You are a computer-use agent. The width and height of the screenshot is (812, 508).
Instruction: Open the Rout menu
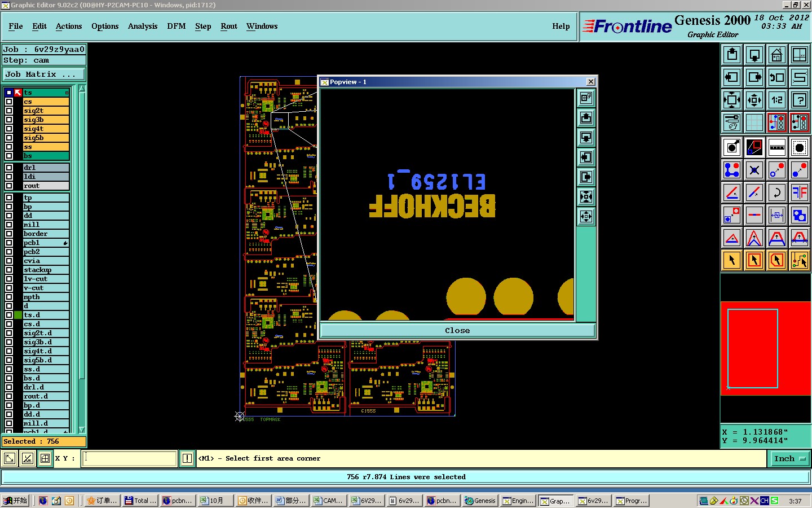229,26
